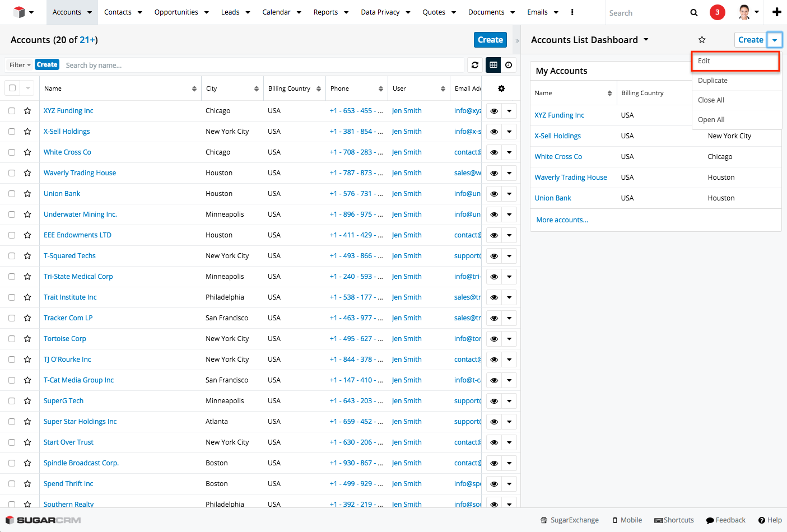Favorite the Accounts List Dashboard star
The width and height of the screenshot is (787, 532).
[x=702, y=40]
